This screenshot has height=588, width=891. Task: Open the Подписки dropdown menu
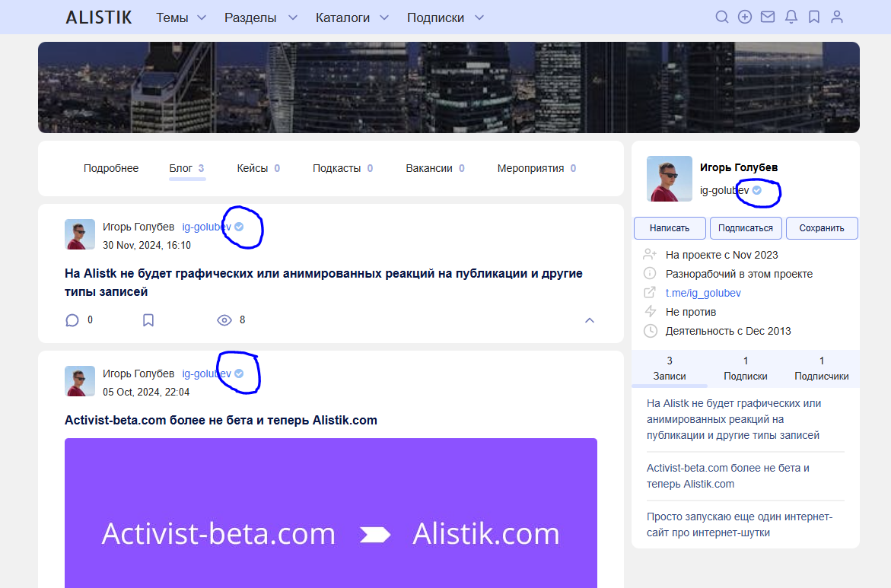pos(445,17)
